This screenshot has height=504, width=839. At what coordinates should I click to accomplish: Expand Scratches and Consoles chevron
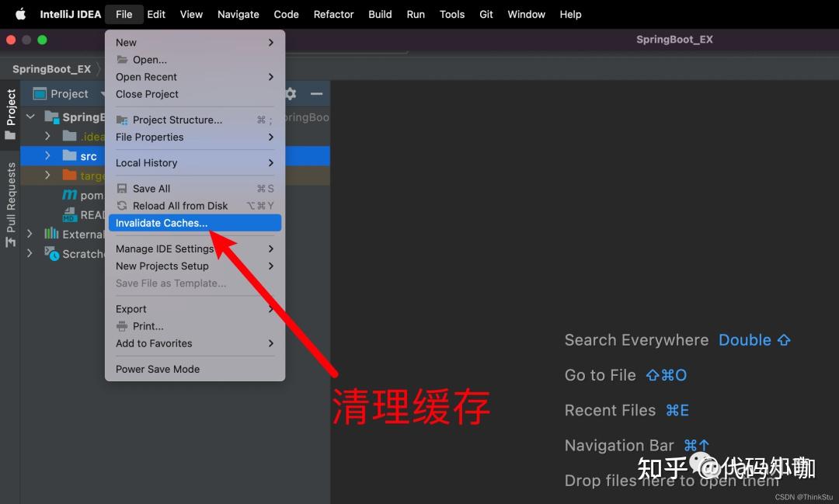coord(30,253)
